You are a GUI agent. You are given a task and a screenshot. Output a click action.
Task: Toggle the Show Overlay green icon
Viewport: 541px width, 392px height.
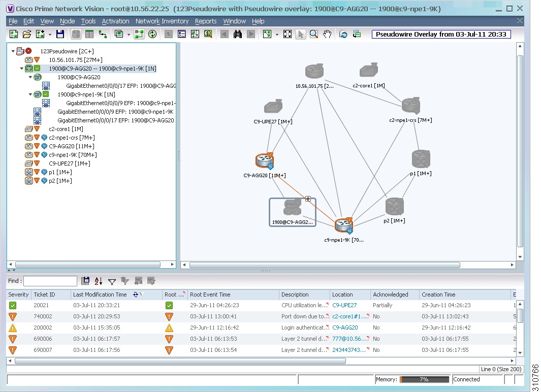pos(139,34)
